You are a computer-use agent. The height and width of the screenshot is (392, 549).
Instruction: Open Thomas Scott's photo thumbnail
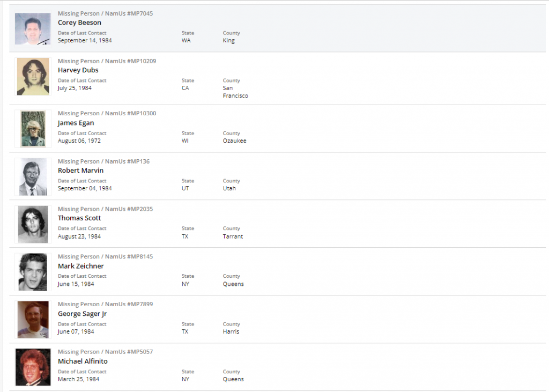tap(33, 224)
